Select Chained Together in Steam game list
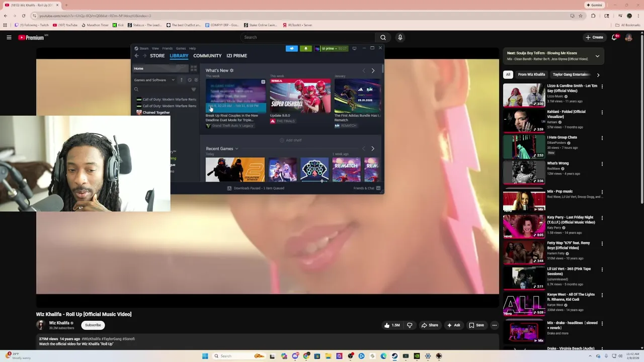644x362 pixels. (x=156, y=113)
